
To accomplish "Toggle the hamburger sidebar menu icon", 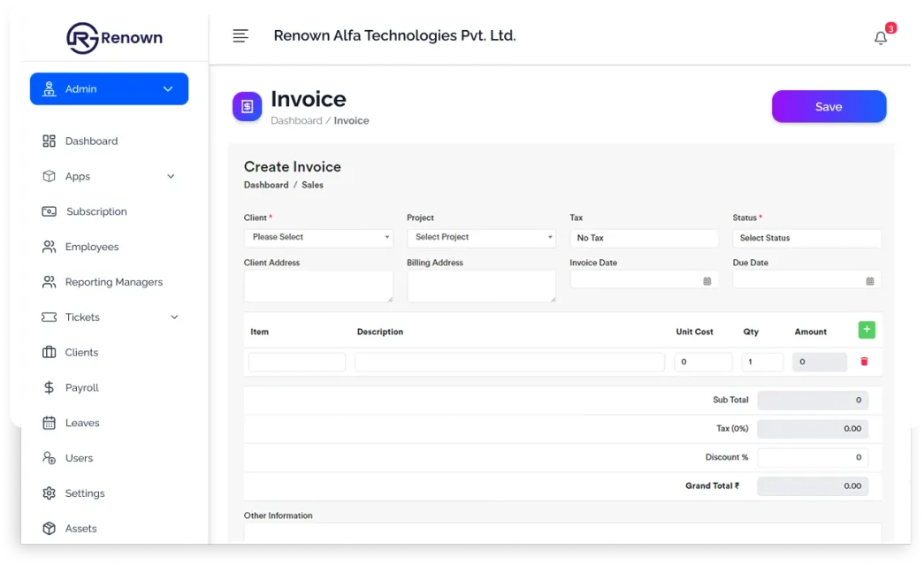I will coord(241,36).
